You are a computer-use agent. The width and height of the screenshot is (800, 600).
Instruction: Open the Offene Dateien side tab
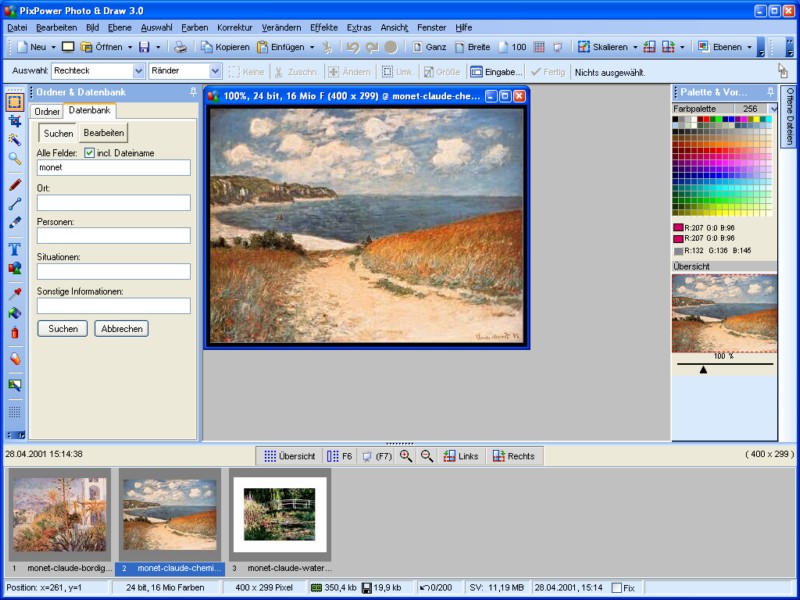(789, 116)
